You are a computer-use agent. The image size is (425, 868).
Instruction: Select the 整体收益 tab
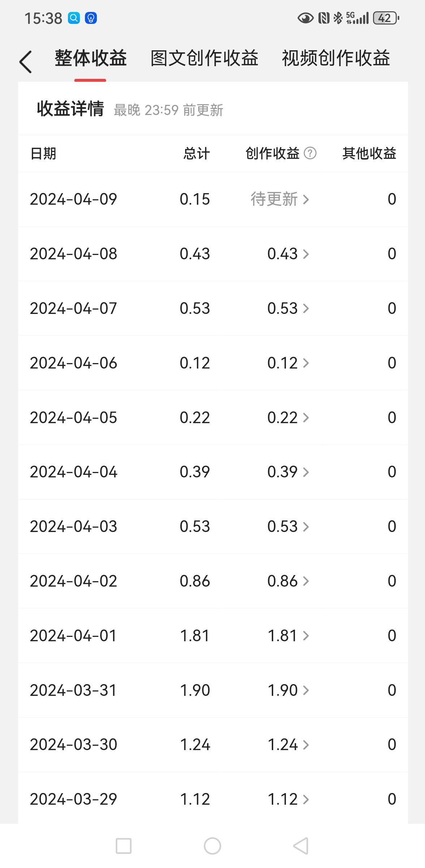pyautogui.click(x=91, y=58)
